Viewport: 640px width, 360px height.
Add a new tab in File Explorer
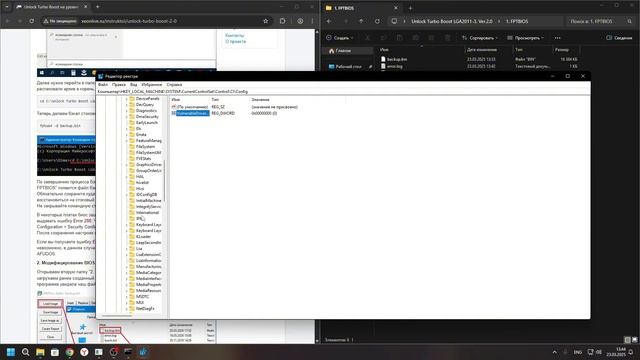410,8
